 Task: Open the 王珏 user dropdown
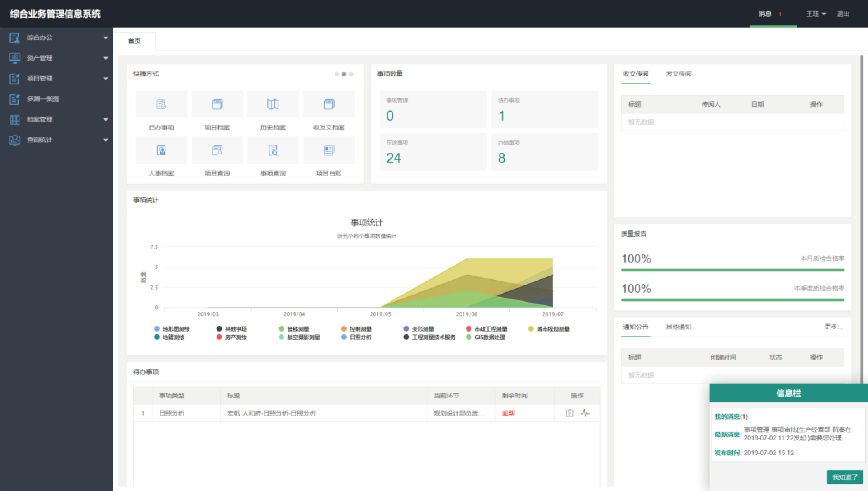pyautogui.click(x=816, y=14)
